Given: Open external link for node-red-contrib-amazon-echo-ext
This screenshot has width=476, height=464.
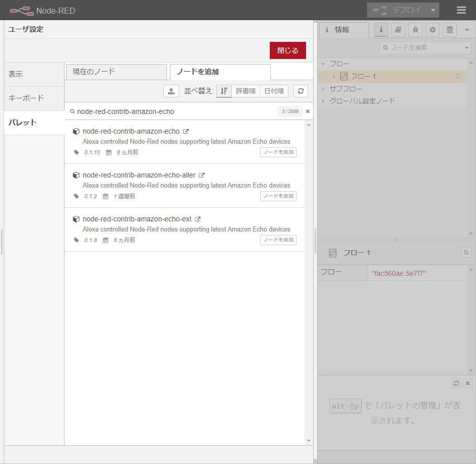Looking at the screenshot, I should (198, 219).
